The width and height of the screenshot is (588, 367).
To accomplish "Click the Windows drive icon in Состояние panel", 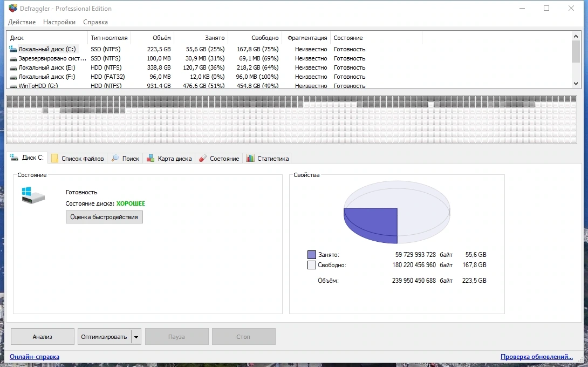I will tap(33, 195).
